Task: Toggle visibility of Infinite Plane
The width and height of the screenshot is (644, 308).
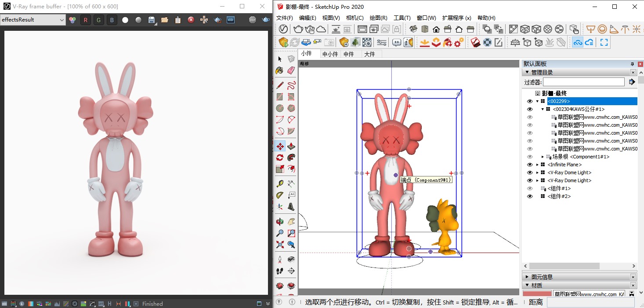Action: click(529, 165)
